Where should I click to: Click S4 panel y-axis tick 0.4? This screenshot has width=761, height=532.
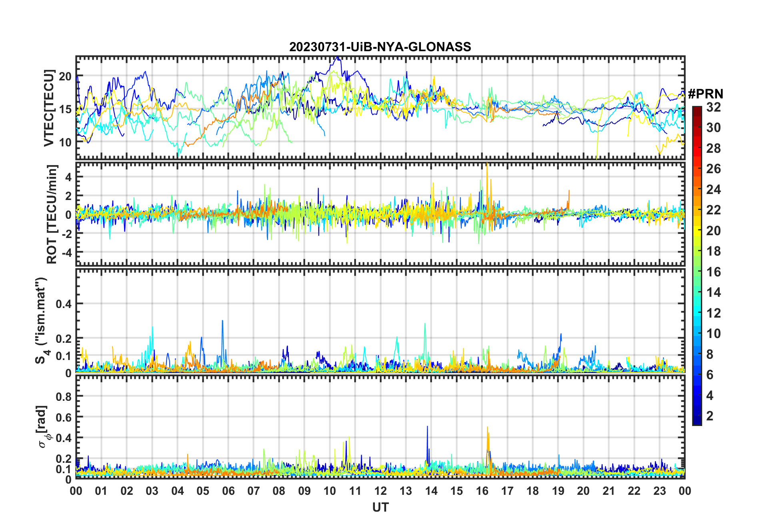click(64, 304)
